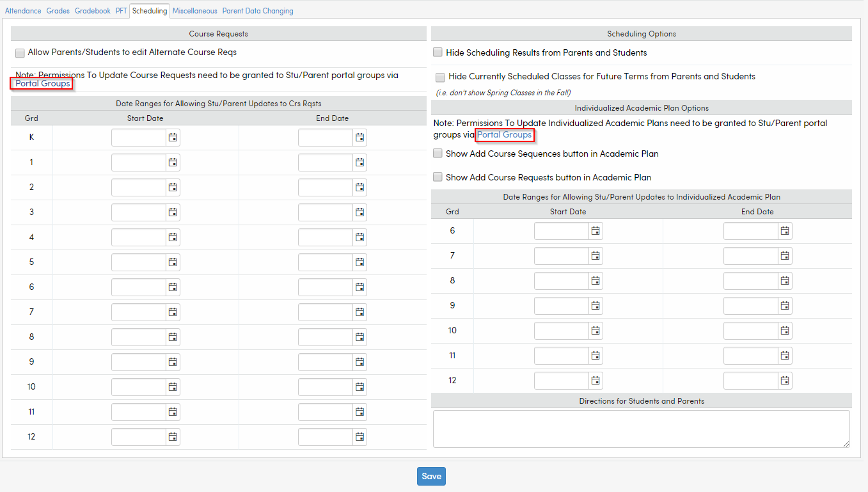Click the calendar icon beside grade 3 start date

tap(172, 212)
